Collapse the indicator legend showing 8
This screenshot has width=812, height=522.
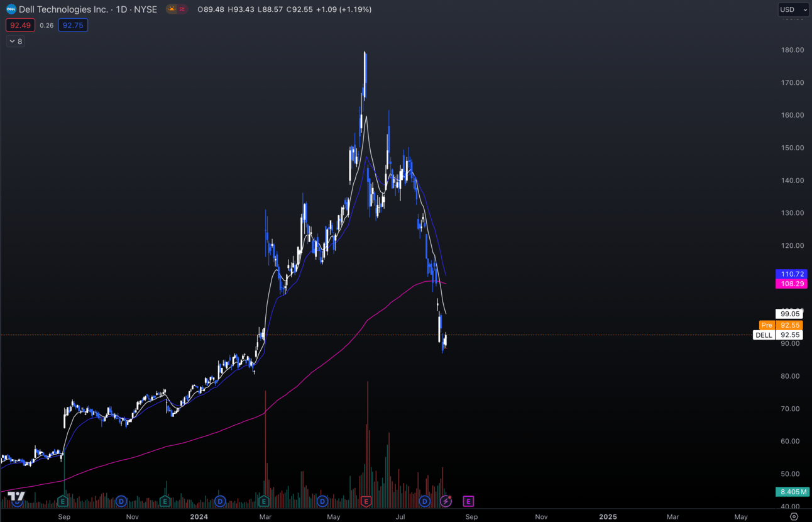15,42
